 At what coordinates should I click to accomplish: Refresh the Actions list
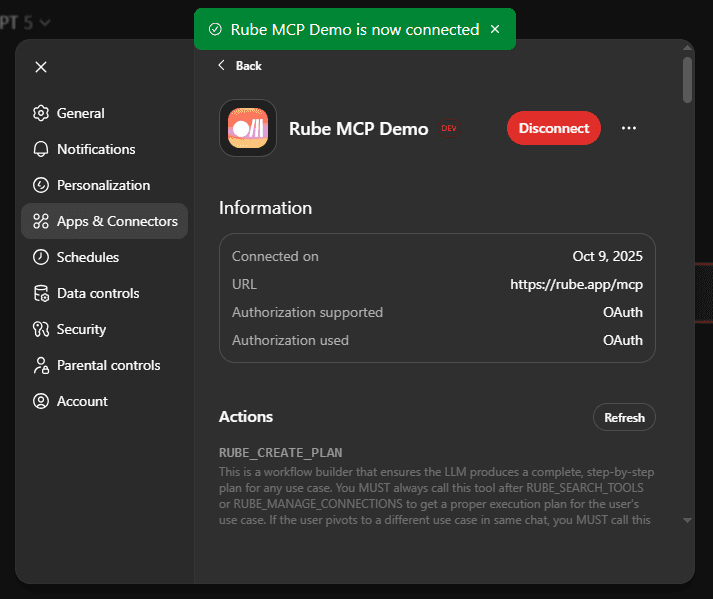pyautogui.click(x=624, y=417)
